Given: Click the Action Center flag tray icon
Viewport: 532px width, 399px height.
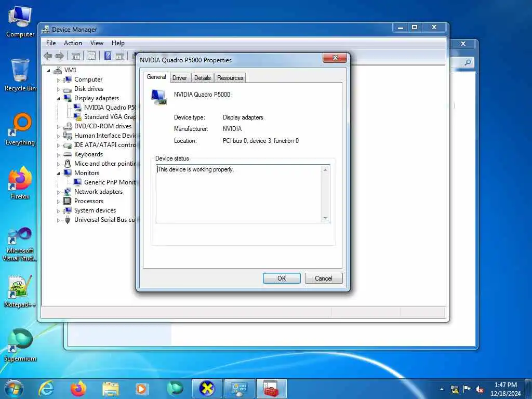Looking at the screenshot, I should pyautogui.click(x=467, y=389).
